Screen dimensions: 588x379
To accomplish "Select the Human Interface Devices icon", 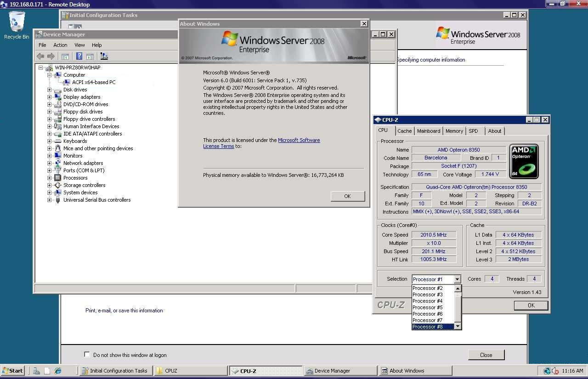I will pos(58,126).
